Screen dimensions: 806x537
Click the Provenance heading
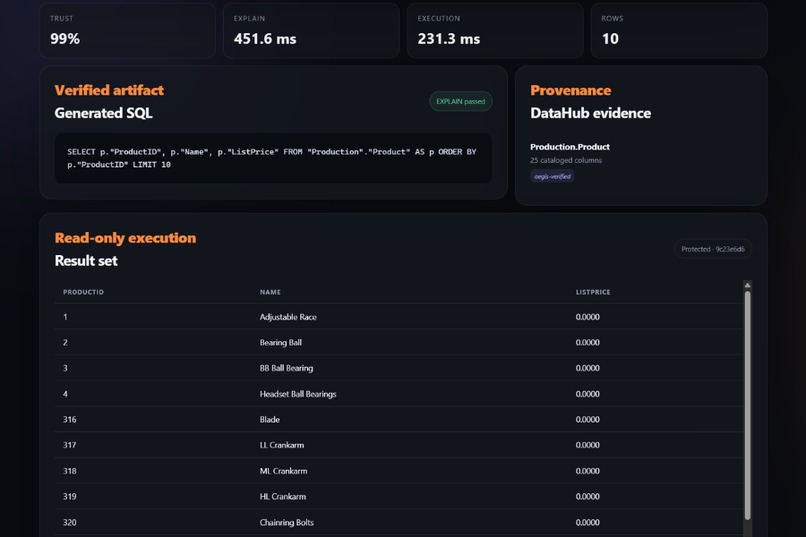tap(571, 90)
